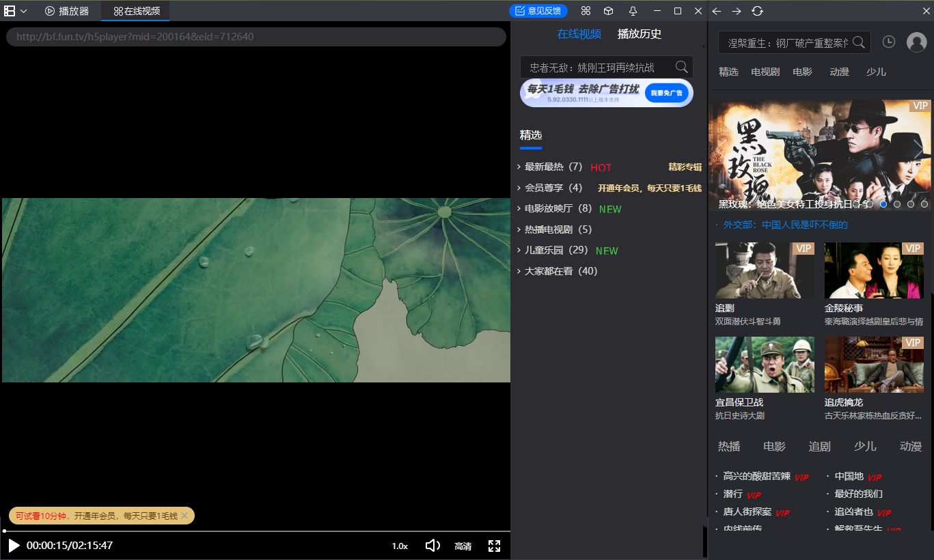Image resolution: width=934 pixels, height=560 pixels.
Task: Open the 宜昌保卫战 video thumbnail
Action: (x=765, y=365)
